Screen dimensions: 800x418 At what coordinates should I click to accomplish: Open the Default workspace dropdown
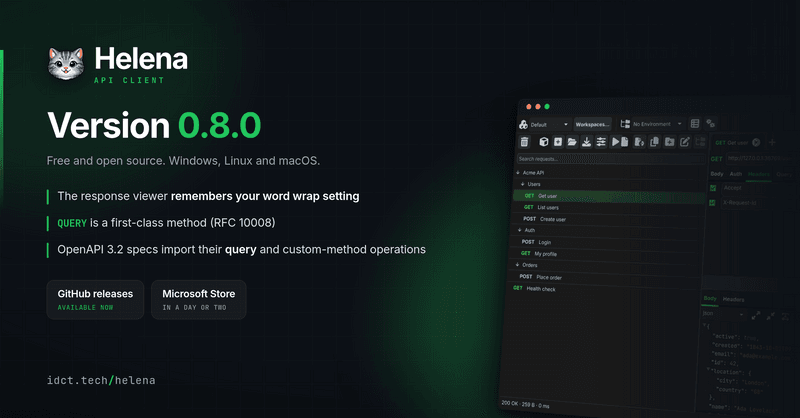pos(550,125)
